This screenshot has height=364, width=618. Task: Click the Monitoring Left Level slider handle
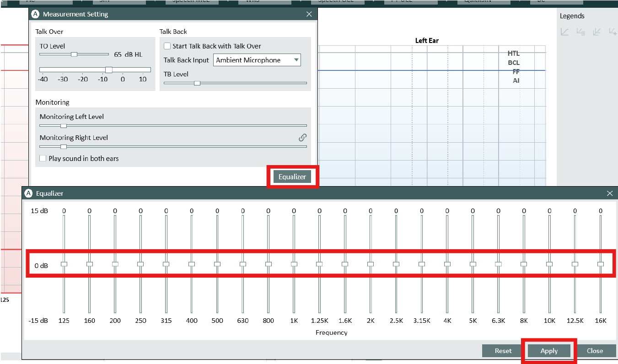64,126
